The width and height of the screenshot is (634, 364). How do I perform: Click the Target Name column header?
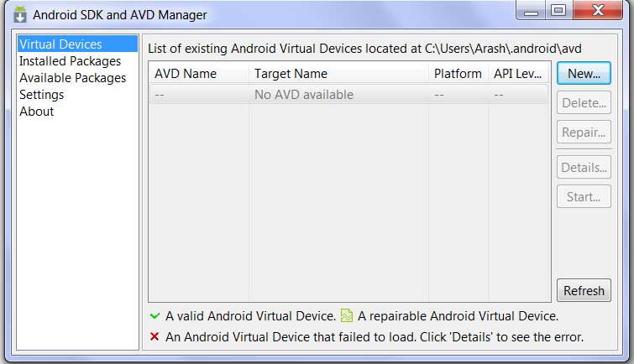click(x=339, y=74)
